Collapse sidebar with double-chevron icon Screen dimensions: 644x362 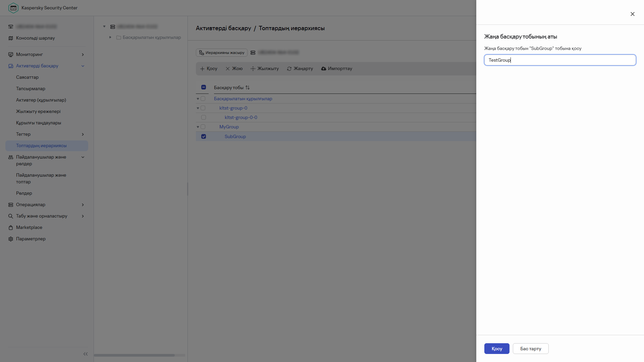coord(86,354)
